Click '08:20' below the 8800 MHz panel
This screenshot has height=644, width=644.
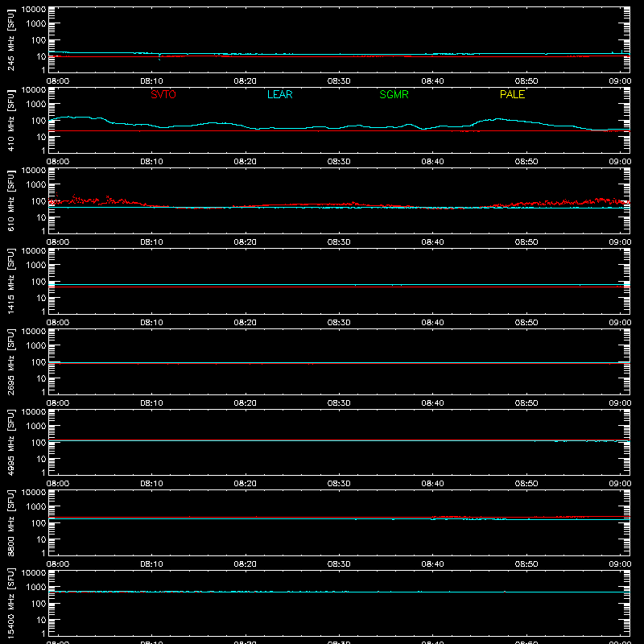246,564
